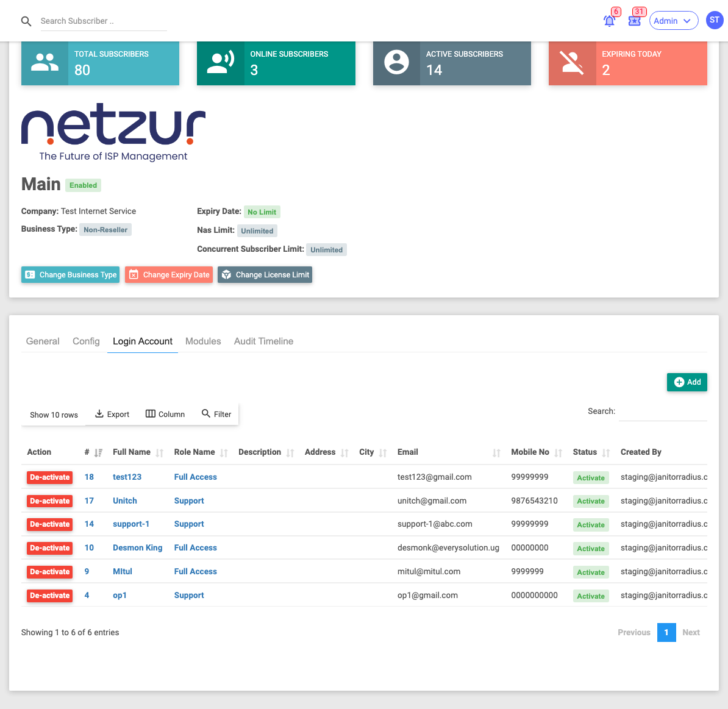This screenshot has width=728, height=709.
Task: Sort table by Full Name arrows
Action: 160,453
